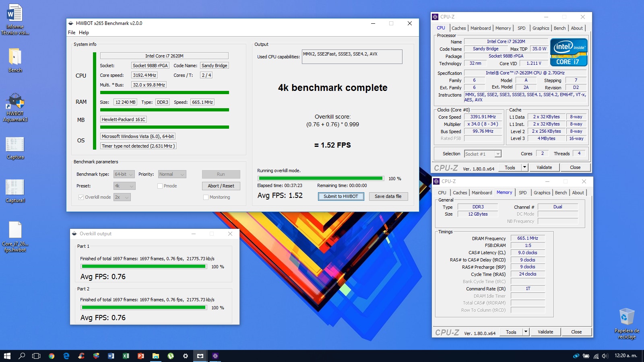Image resolution: width=644 pixels, height=362 pixels.
Task: Select the Core_i7_26...fps.hwbot file
Action: [15, 237]
